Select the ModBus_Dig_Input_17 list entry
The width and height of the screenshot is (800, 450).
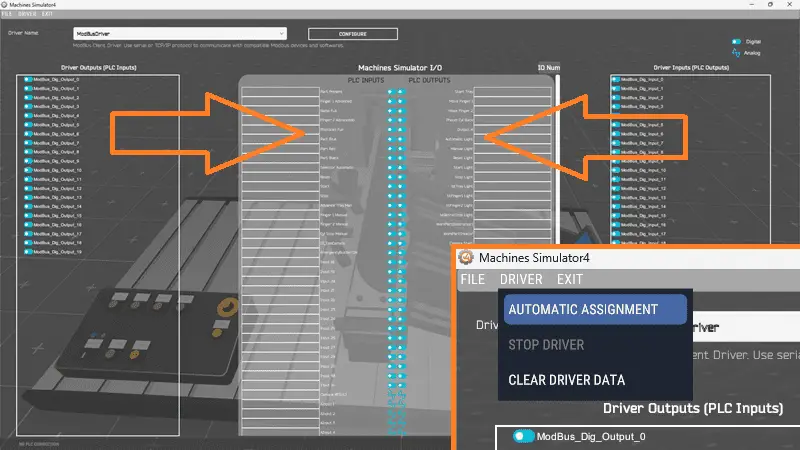pyautogui.click(x=639, y=234)
